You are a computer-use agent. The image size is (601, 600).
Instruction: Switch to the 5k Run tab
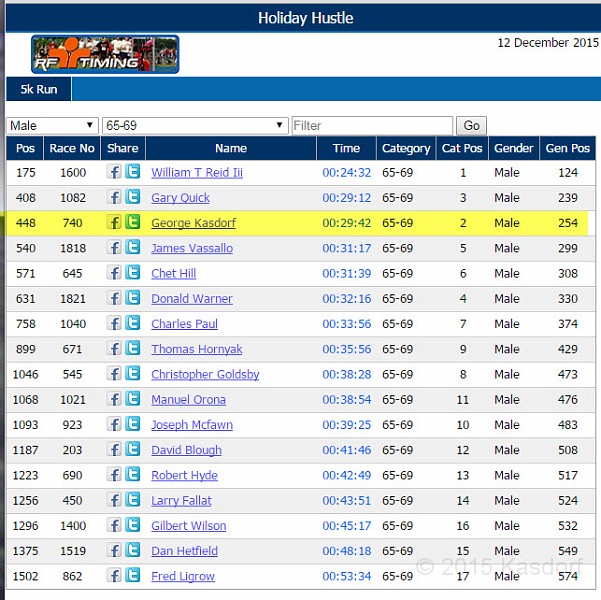pos(39,89)
